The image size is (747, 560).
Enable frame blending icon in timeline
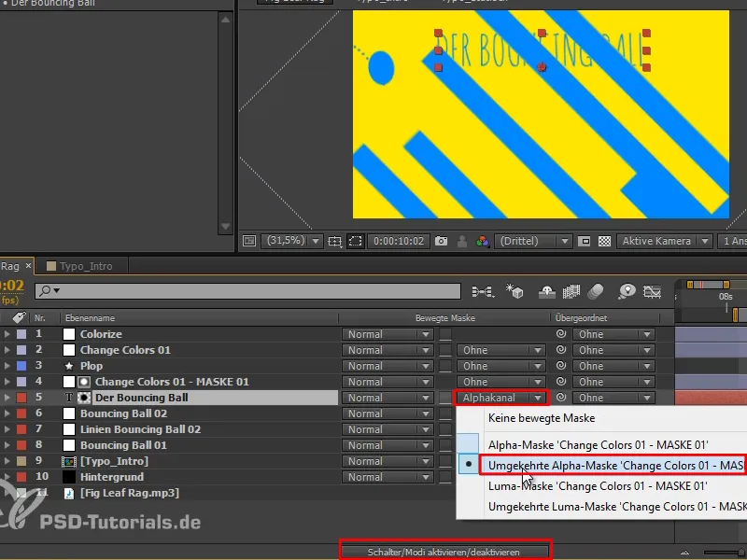[571, 291]
